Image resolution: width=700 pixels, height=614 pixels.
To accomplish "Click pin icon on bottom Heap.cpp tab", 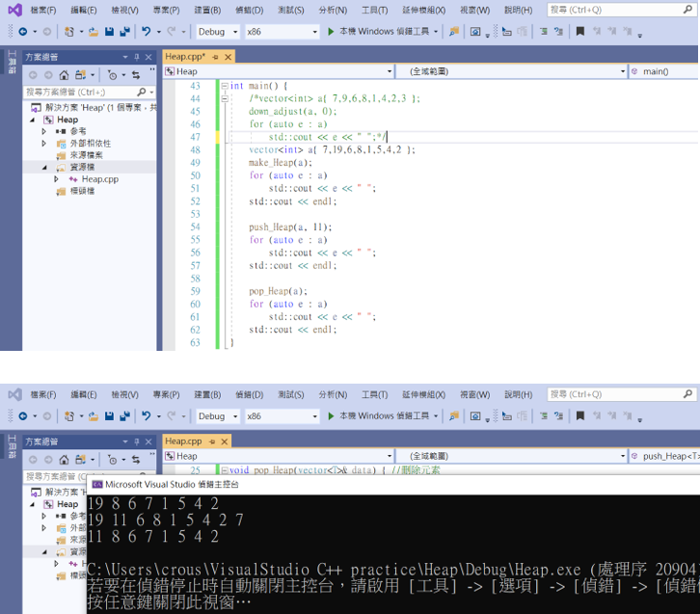I will coord(212,441).
